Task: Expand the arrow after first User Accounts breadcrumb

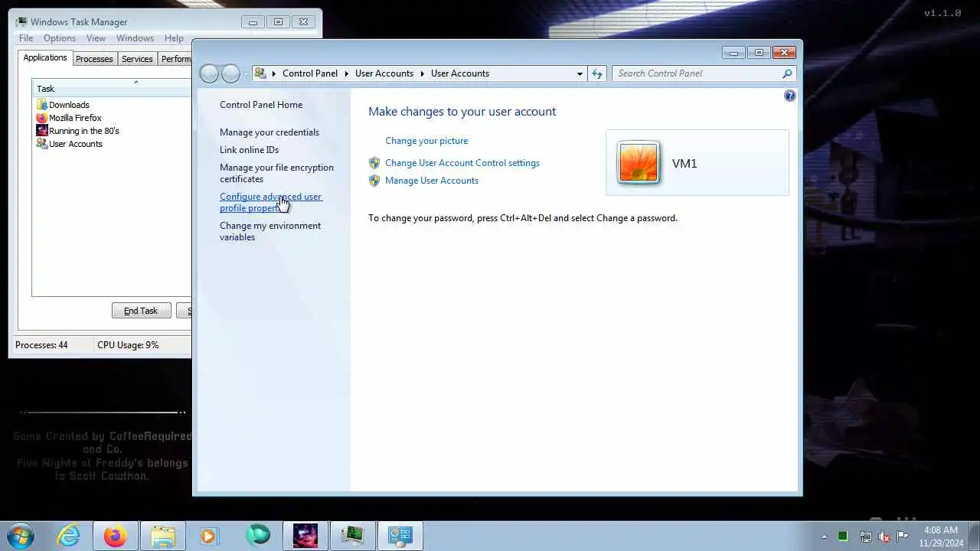Action: 422,73
